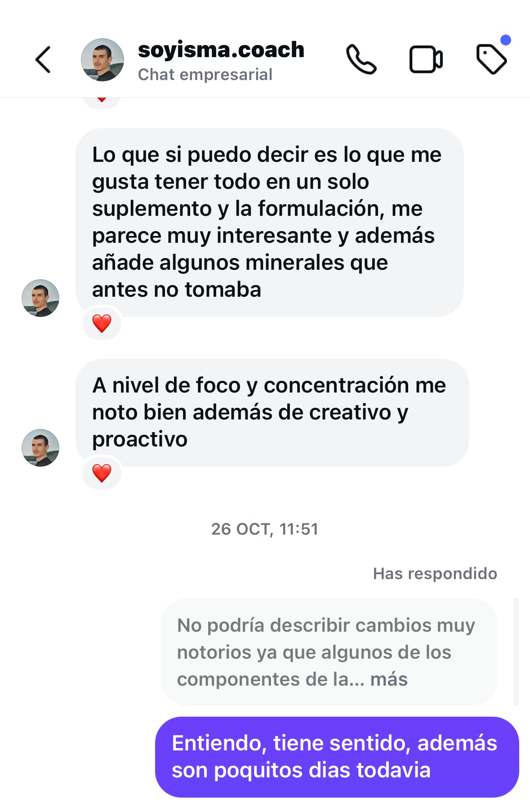
Task: Tap the blue dot on label icon
Action: 506,40
